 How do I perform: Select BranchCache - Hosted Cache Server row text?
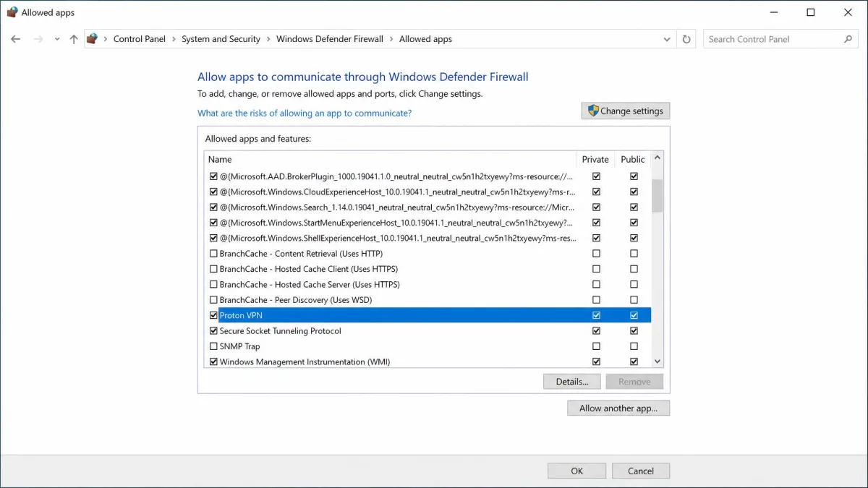(x=310, y=285)
